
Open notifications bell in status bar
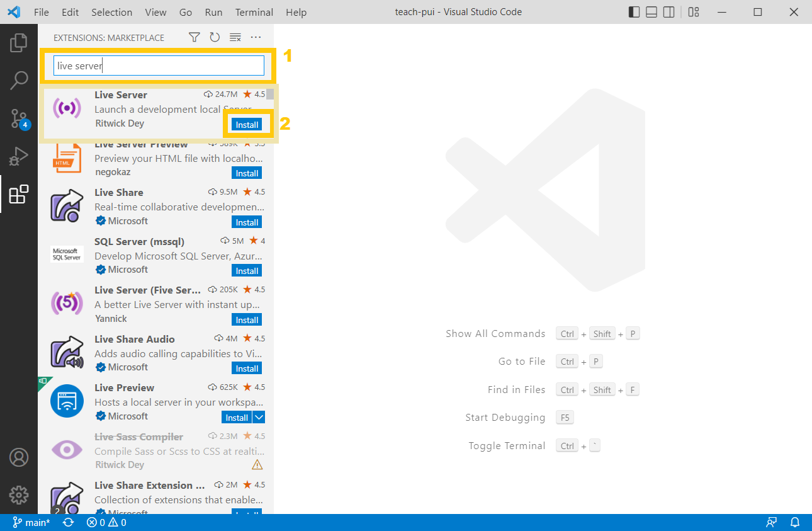[795, 523]
